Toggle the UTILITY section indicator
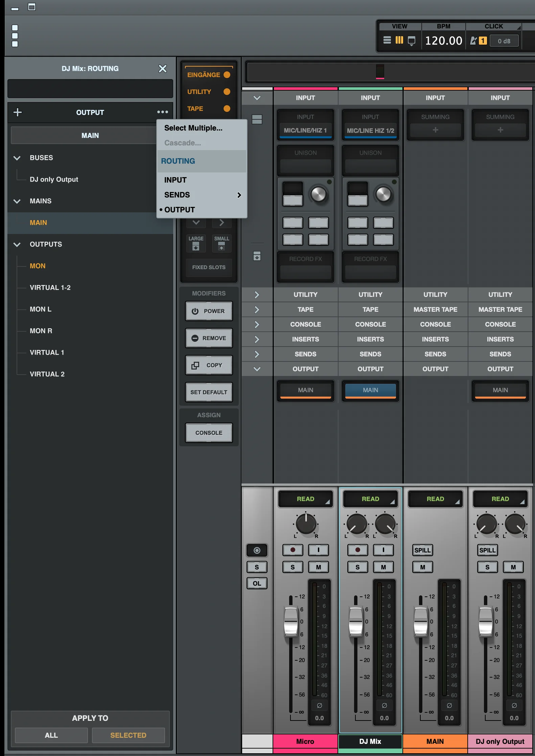Screen dimensions: 535x756 pyautogui.click(x=227, y=92)
